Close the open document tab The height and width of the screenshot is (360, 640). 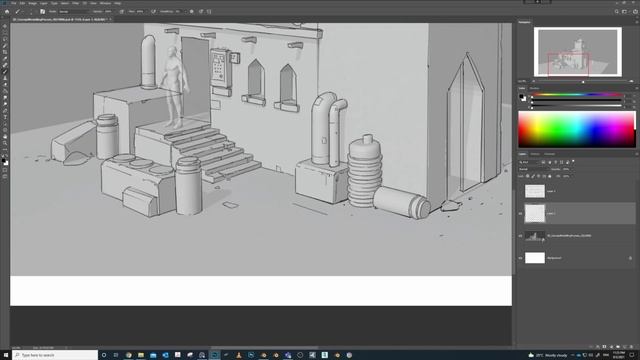pyautogui.click(x=110, y=19)
